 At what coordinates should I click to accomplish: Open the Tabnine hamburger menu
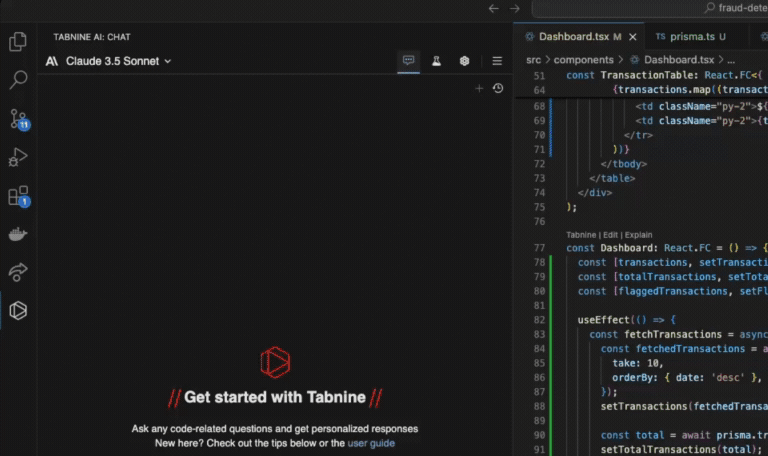[x=497, y=61]
